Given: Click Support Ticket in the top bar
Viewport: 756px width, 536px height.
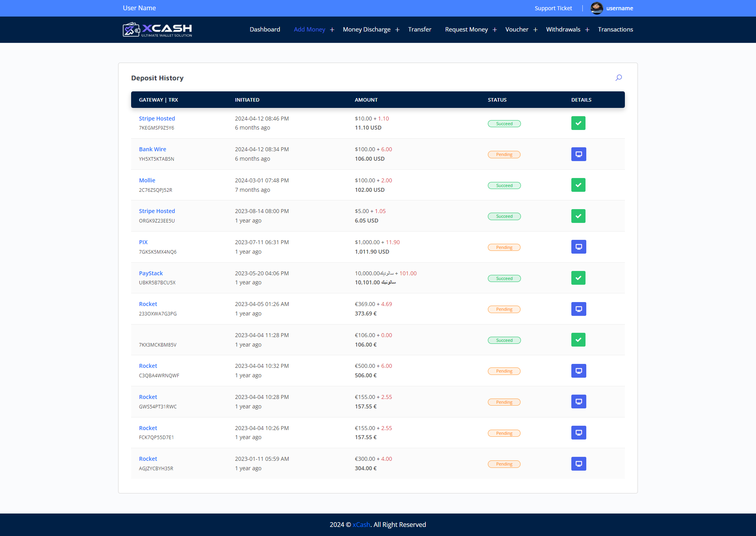Looking at the screenshot, I should click(553, 8).
